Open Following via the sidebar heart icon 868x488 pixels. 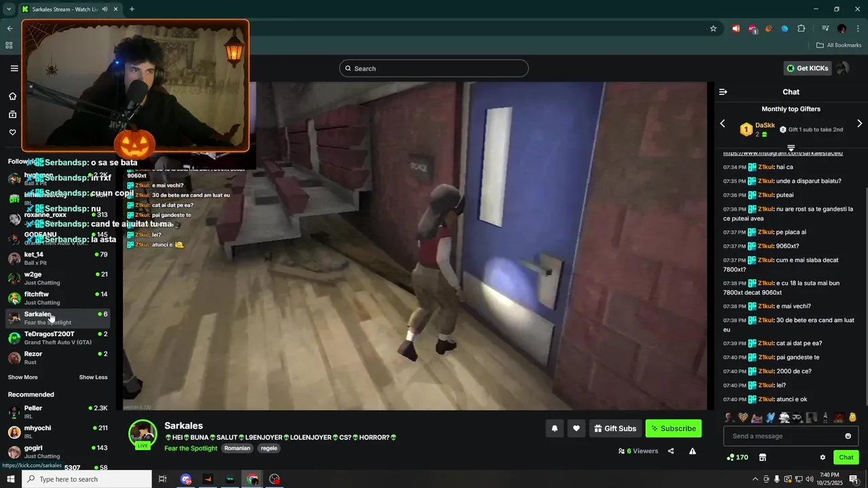[12, 132]
